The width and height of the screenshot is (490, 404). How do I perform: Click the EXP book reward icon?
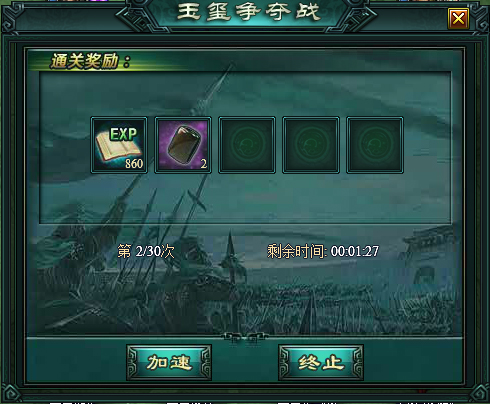119,145
